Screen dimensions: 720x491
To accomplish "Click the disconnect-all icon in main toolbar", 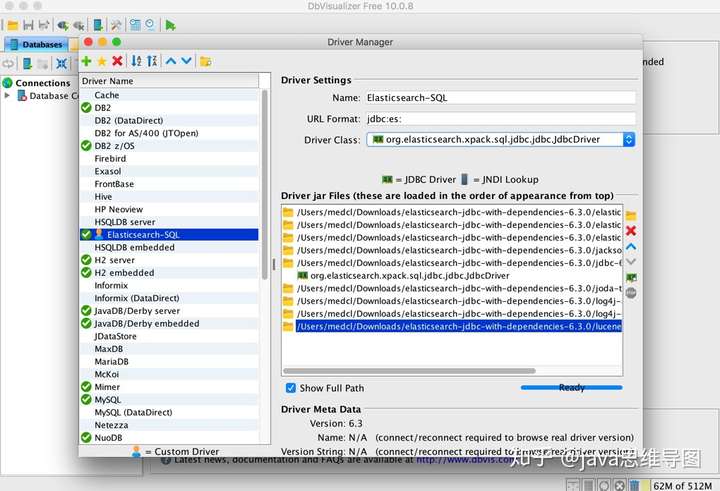I will click(x=79, y=25).
